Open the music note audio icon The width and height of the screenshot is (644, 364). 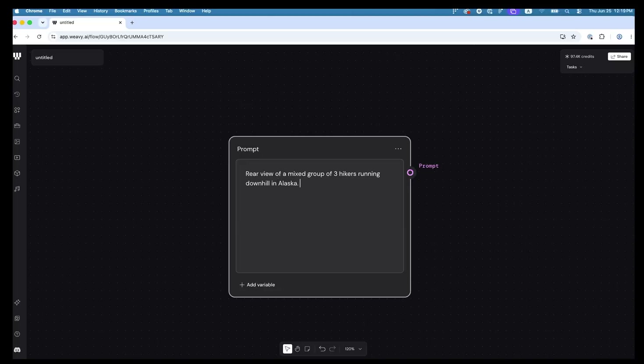pos(17,189)
